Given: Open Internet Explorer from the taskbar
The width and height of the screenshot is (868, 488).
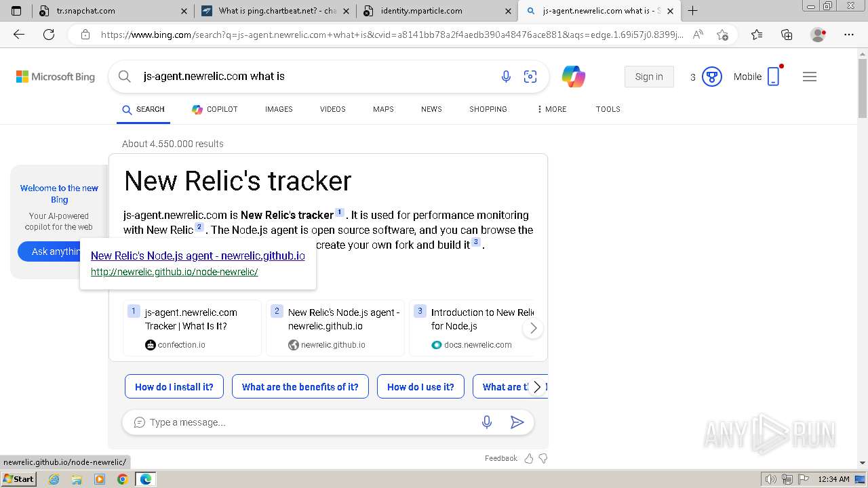Looking at the screenshot, I should point(54,479).
